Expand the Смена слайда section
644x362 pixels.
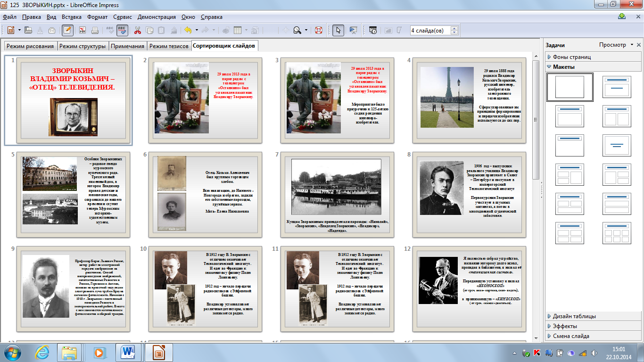pos(593,336)
